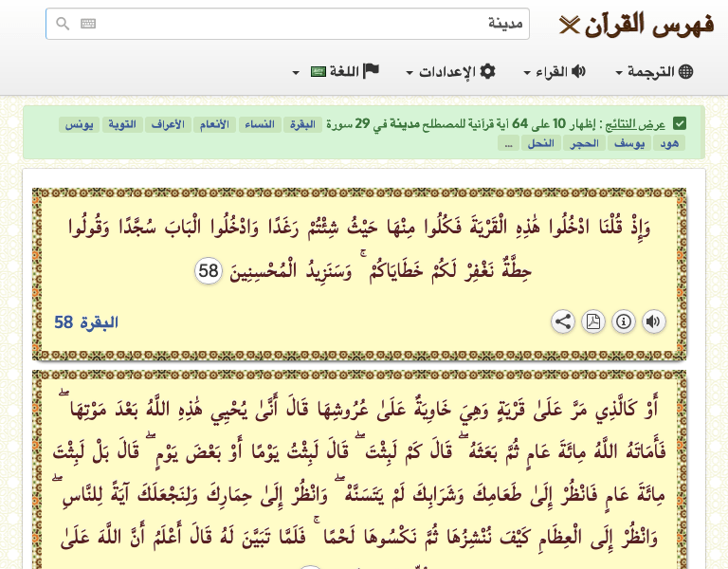Filter results by surah النساء tag

pyautogui.click(x=259, y=124)
